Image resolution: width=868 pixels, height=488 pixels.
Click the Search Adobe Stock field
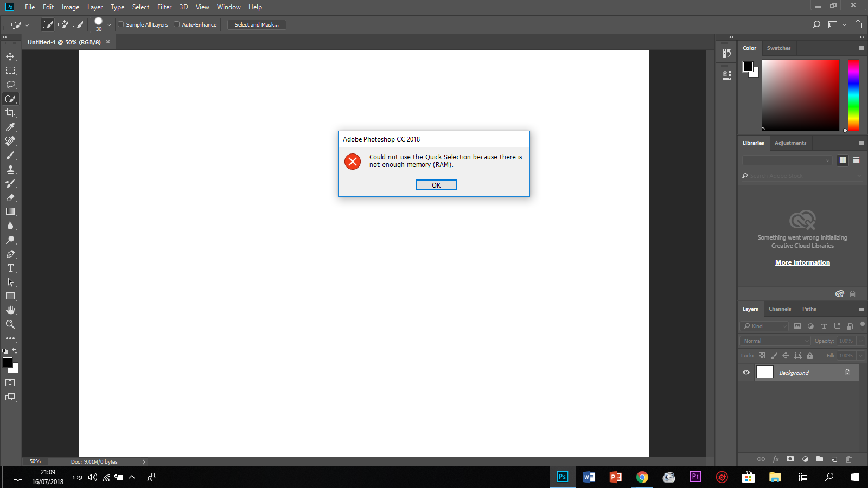tap(802, 176)
